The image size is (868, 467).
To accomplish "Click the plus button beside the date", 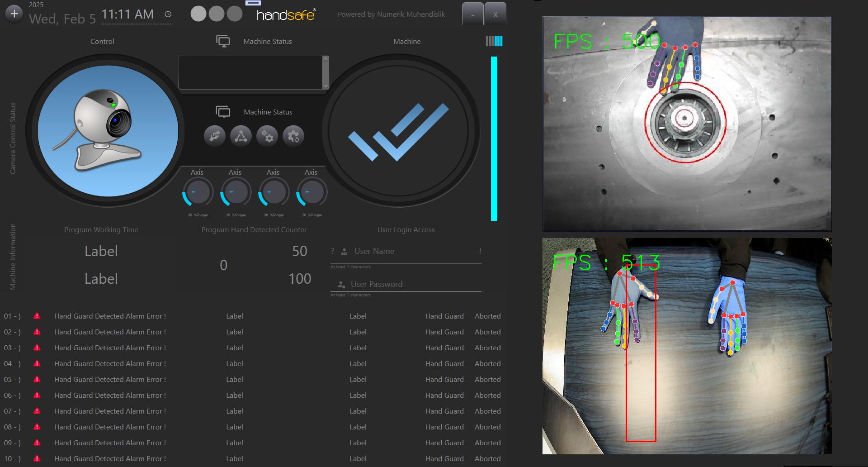I will tap(14, 14).
